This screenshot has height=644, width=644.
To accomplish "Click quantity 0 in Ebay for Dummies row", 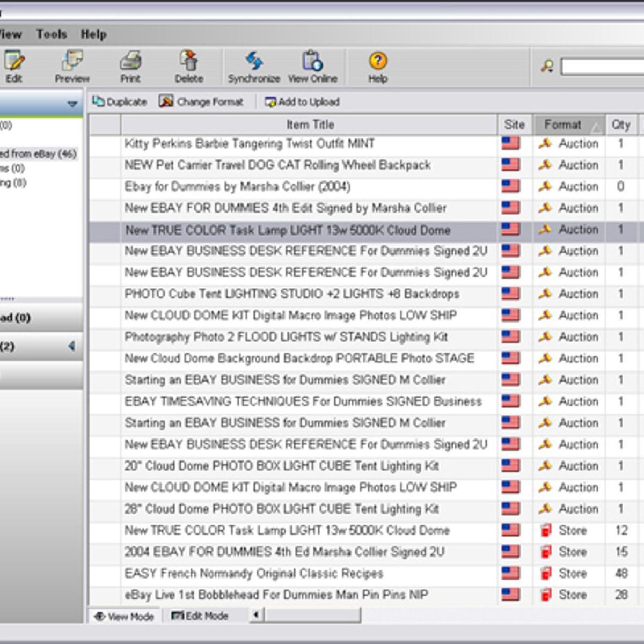I will 620,186.
